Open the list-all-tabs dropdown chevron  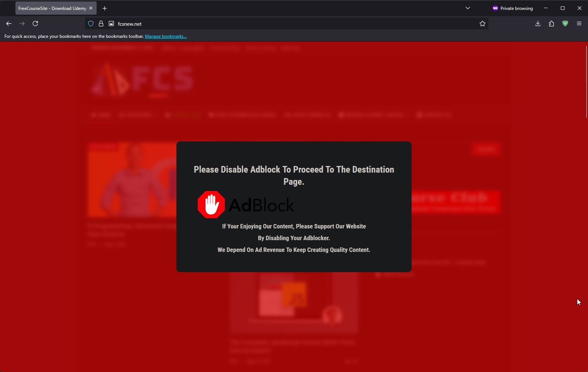click(x=467, y=8)
